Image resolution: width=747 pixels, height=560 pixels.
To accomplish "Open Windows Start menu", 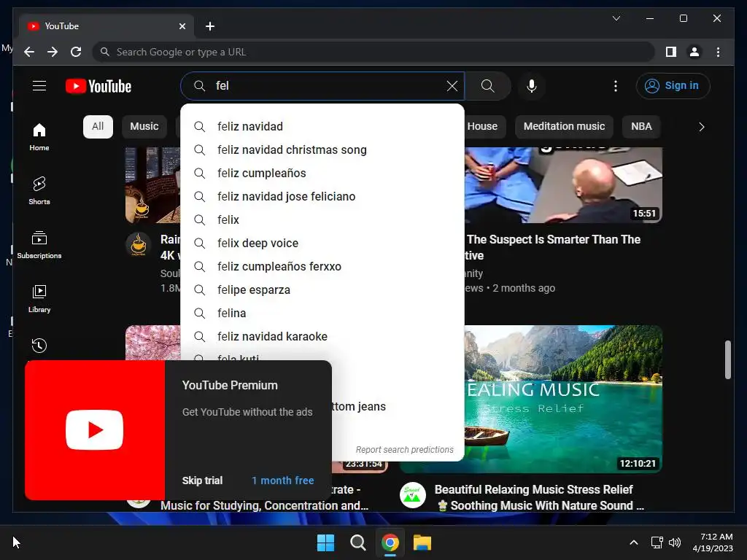I will 326,542.
